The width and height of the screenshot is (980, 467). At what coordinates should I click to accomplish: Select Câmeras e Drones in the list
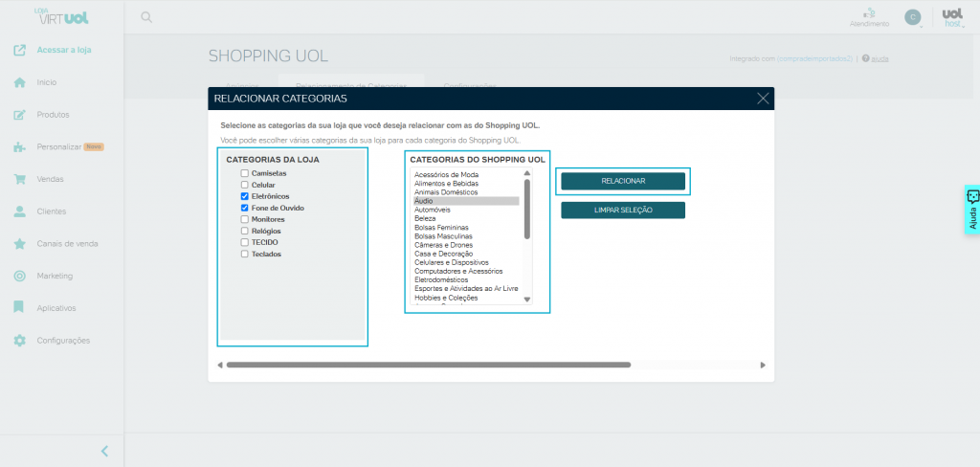tap(466, 245)
